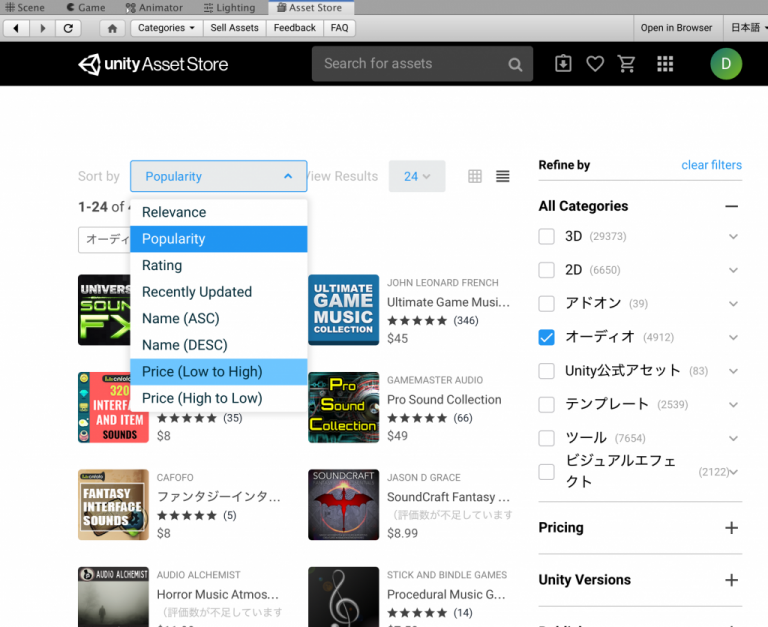This screenshot has width=768, height=627.
Task: Open the View Results 24 dropdown
Action: click(x=417, y=176)
